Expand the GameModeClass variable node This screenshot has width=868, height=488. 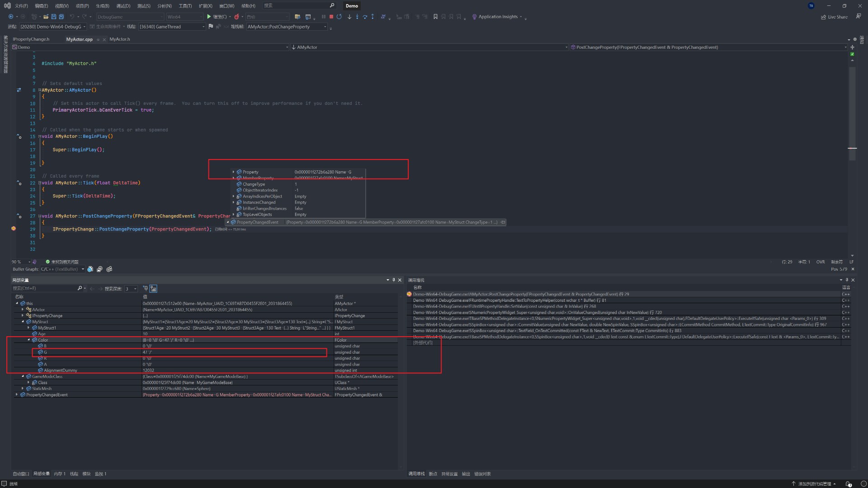[x=22, y=376]
